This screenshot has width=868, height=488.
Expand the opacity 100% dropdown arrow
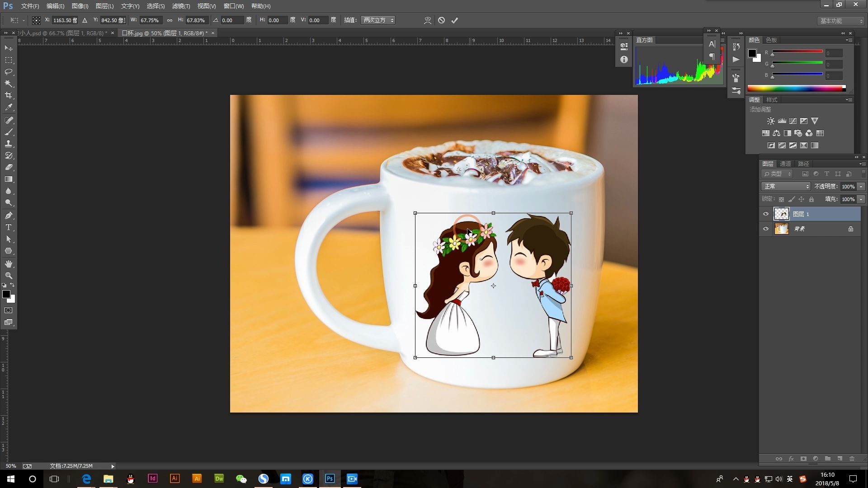(861, 187)
